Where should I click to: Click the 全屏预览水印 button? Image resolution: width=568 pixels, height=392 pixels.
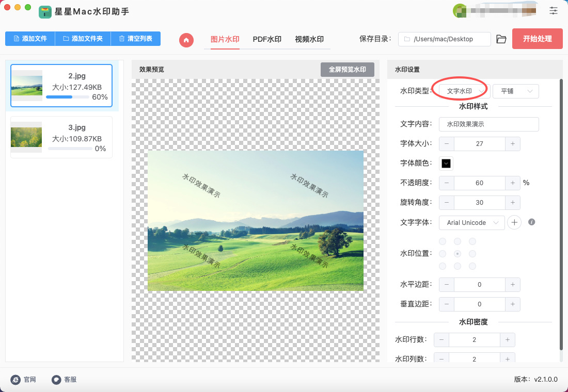(347, 70)
